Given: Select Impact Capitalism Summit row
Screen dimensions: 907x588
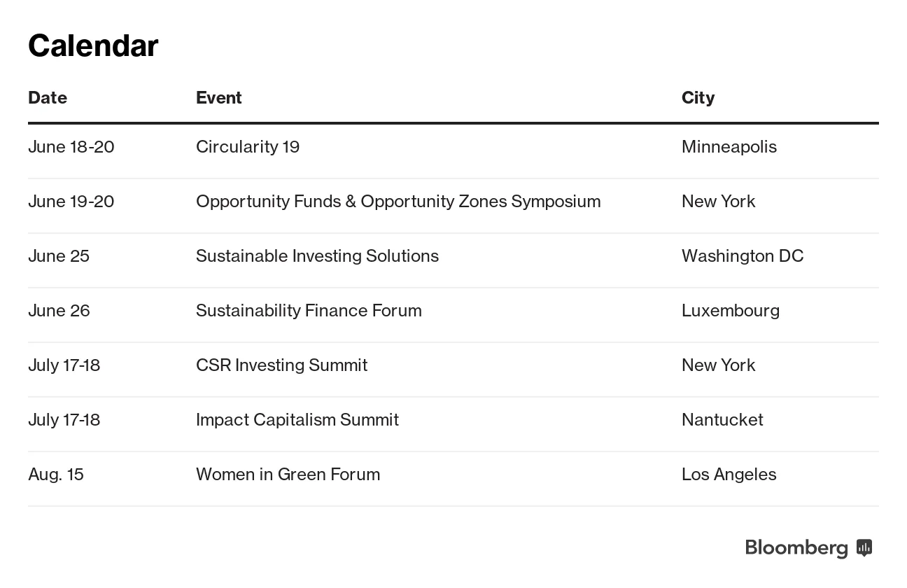Looking at the screenshot, I should (x=297, y=419).
